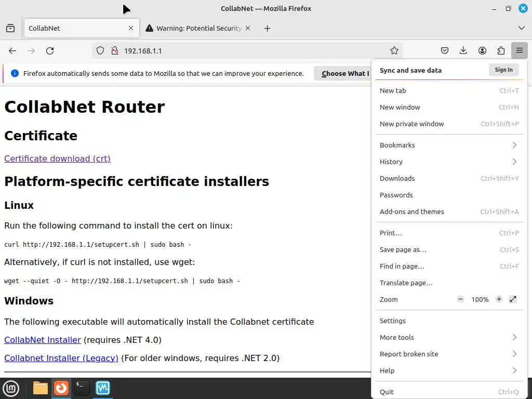Open the Pocket save icon
Screen dimensions: 532x399
coord(445,51)
